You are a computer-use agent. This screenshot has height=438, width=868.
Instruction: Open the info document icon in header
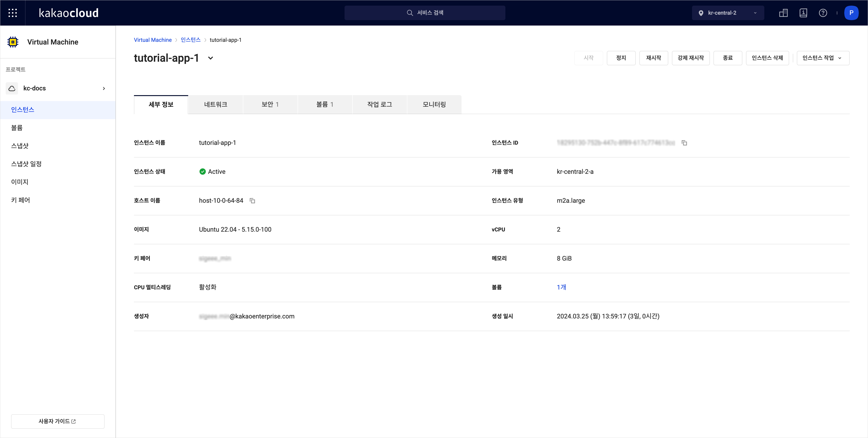[x=803, y=13]
